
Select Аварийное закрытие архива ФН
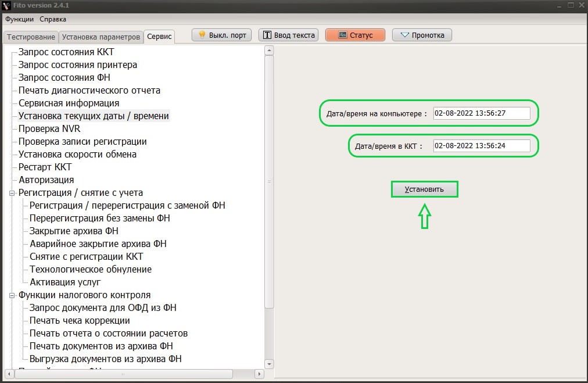[x=98, y=244]
